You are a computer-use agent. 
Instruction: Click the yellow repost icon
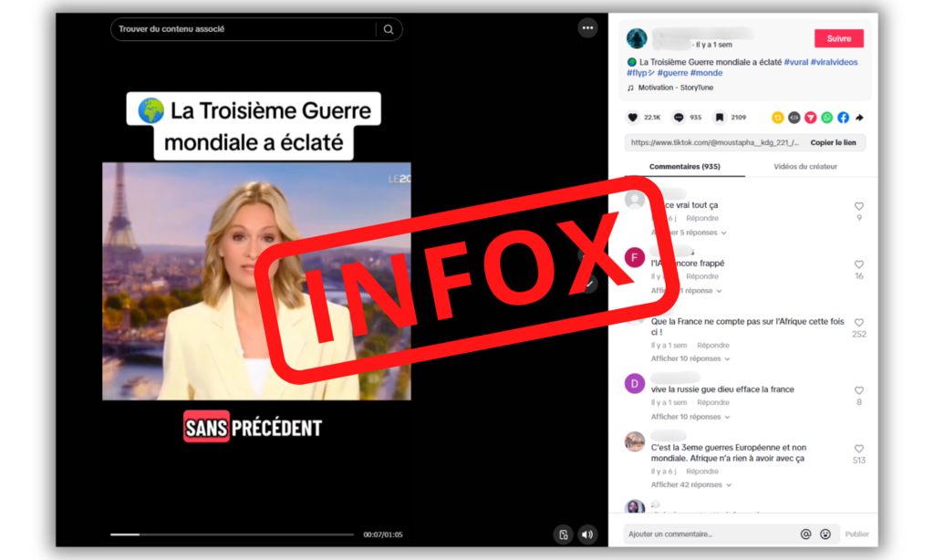click(777, 118)
